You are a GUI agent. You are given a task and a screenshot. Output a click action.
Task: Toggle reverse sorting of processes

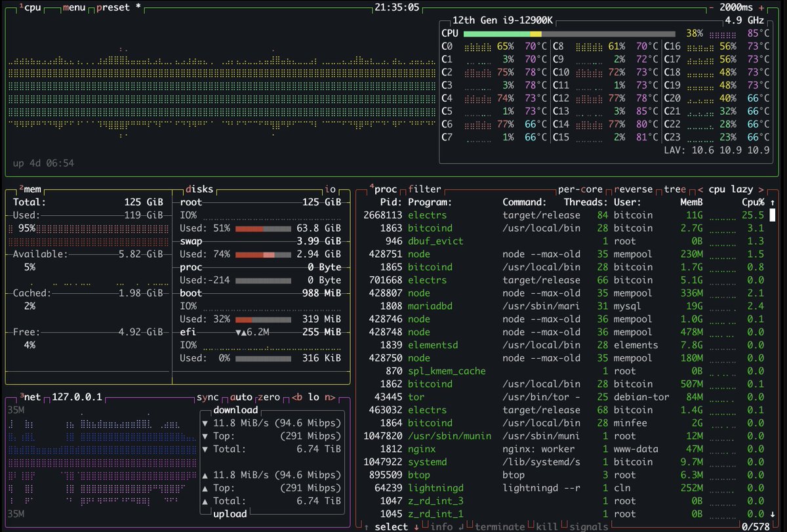[x=634, y=189]
